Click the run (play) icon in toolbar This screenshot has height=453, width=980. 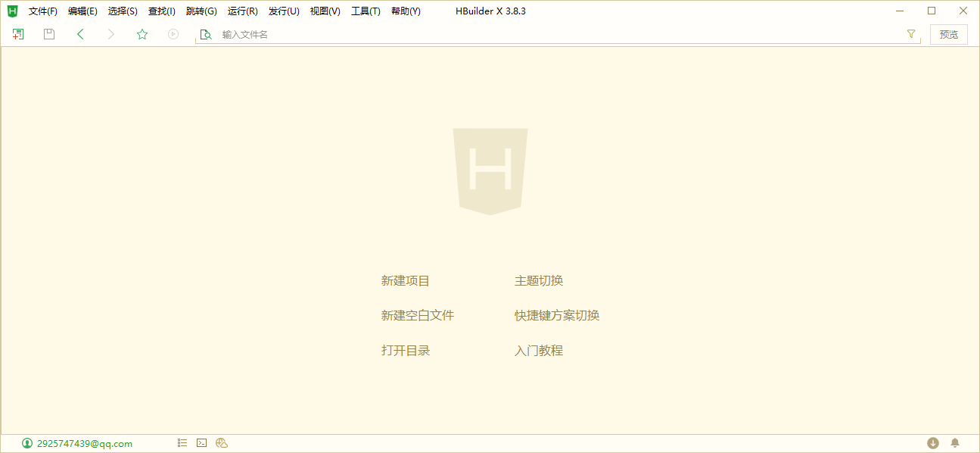pyautogui.click(x=173, y=34)
